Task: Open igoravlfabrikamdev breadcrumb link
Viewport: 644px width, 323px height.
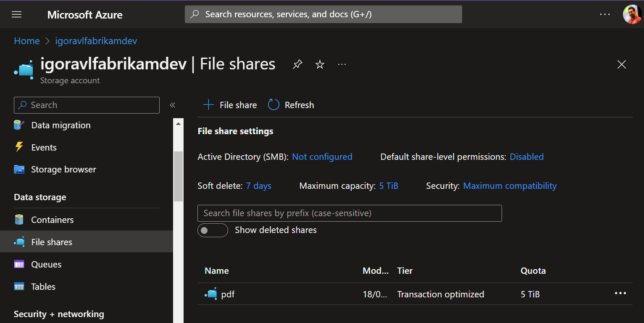Action: pos(96,41)
